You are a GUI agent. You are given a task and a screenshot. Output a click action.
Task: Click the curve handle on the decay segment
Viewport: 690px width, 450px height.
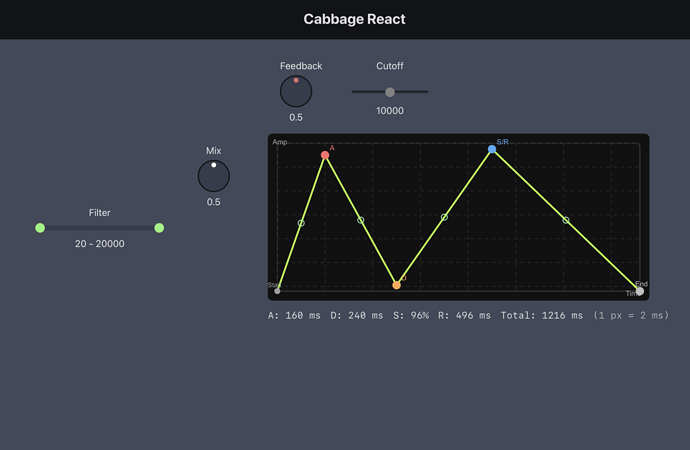pos(361,220)
